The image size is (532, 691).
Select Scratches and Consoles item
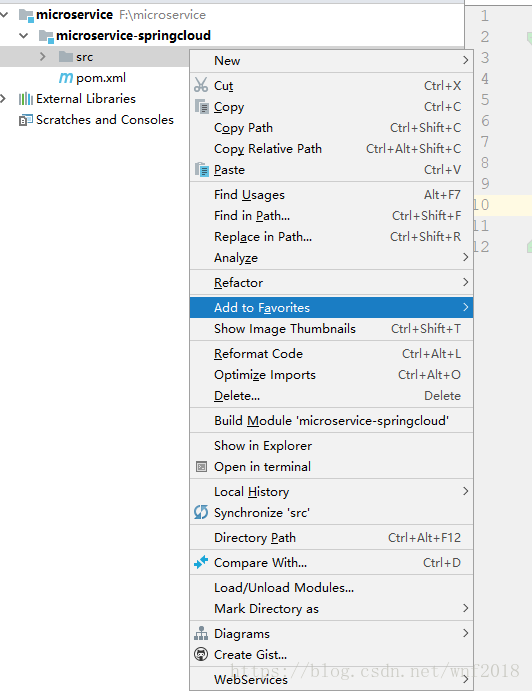(x=105, y=119)
